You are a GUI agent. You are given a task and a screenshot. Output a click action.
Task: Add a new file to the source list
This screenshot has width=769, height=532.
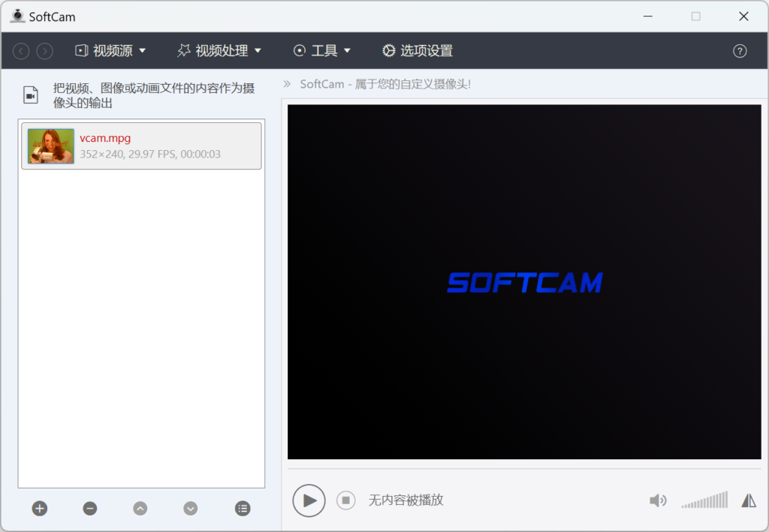[x=39, y=508]
